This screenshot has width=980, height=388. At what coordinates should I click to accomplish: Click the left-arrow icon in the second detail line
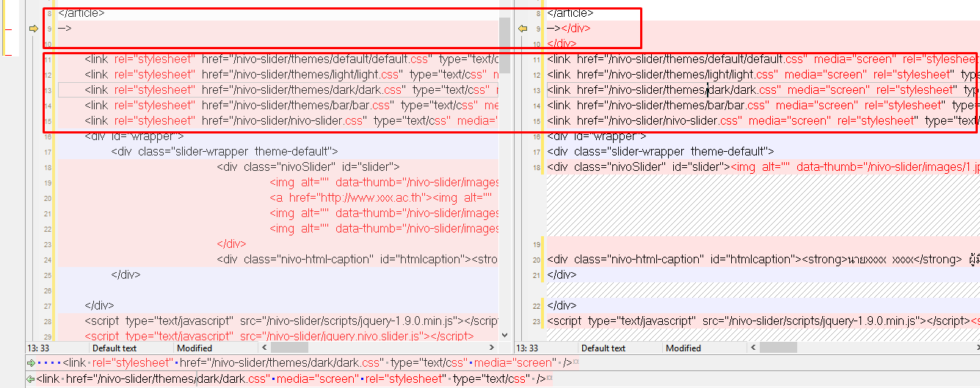tap(30, 379)
